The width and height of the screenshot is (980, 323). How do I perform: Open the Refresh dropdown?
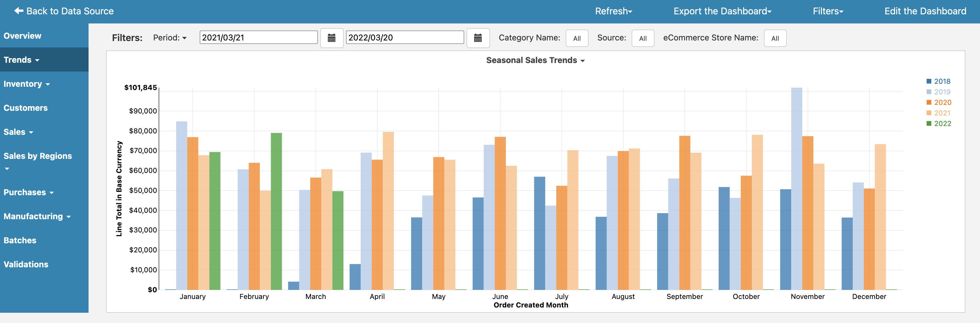click(x=614, y=11)
